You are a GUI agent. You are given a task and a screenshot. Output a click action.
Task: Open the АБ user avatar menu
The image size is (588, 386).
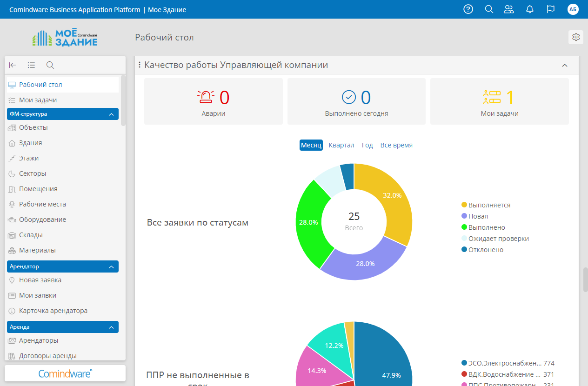pyautogui.click(x=573, y=9)
